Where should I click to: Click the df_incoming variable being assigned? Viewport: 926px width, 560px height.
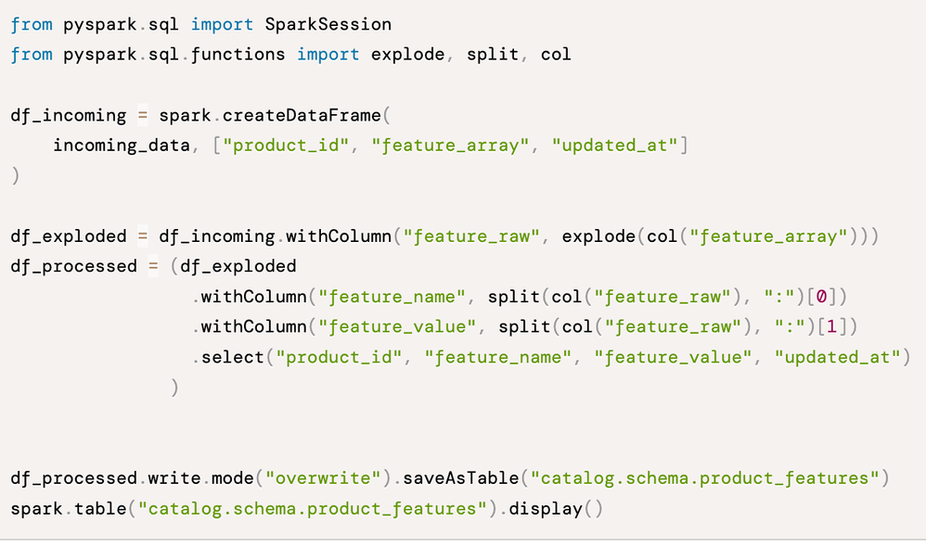point(68,115)
